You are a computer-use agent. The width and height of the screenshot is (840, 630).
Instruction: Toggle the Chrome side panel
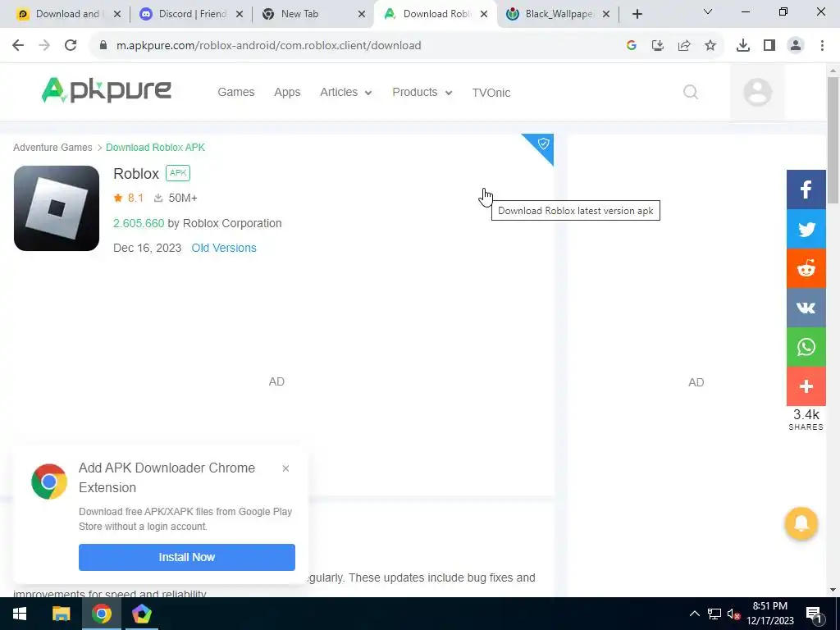tap(769, 46)
